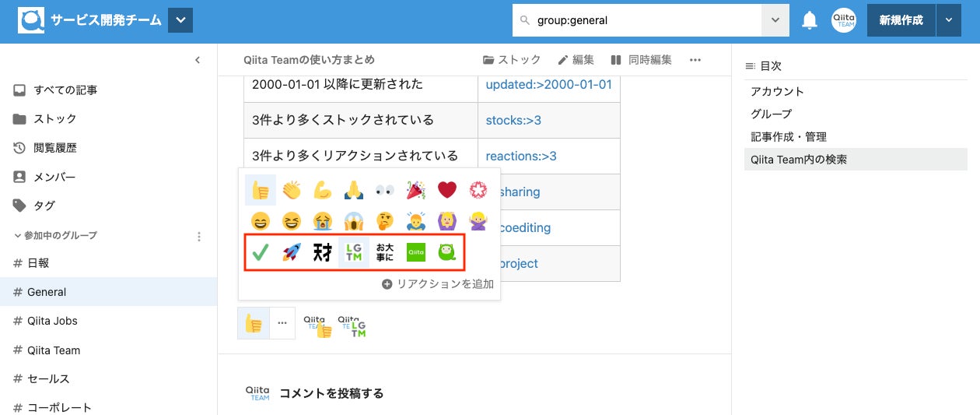
Task: Pick the red heart emoji
Action: pos(446,190)
